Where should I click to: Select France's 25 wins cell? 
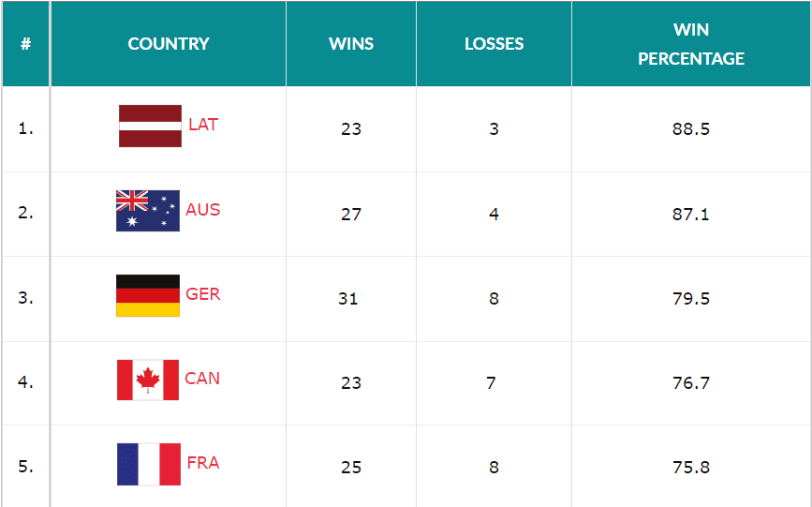(x=351, y=467)
